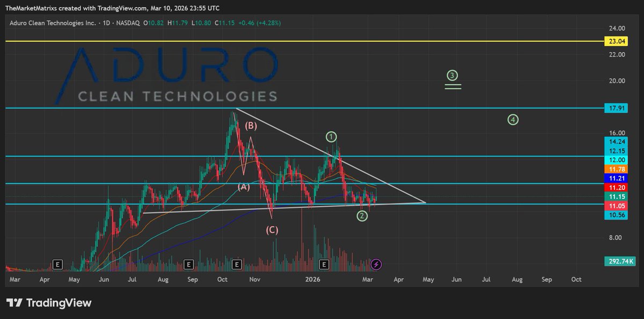Click the 20.00 price axis tick
The image size is (644, 319).
(x=617, y=81)
